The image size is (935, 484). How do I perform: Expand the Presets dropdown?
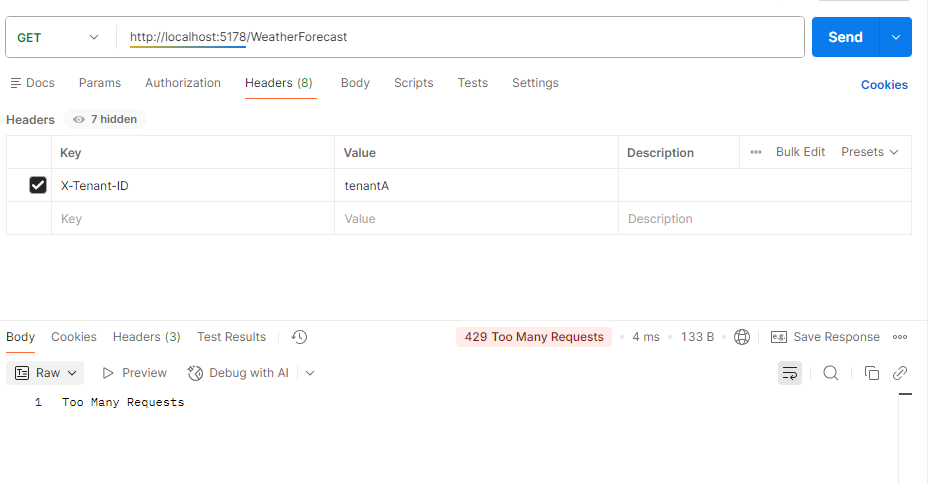pos(869,152)
